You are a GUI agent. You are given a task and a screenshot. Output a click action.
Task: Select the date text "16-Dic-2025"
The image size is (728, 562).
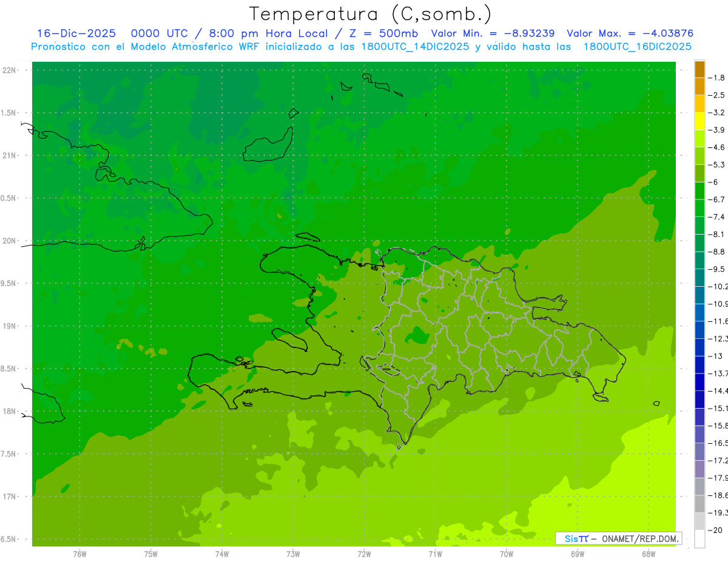76,33
